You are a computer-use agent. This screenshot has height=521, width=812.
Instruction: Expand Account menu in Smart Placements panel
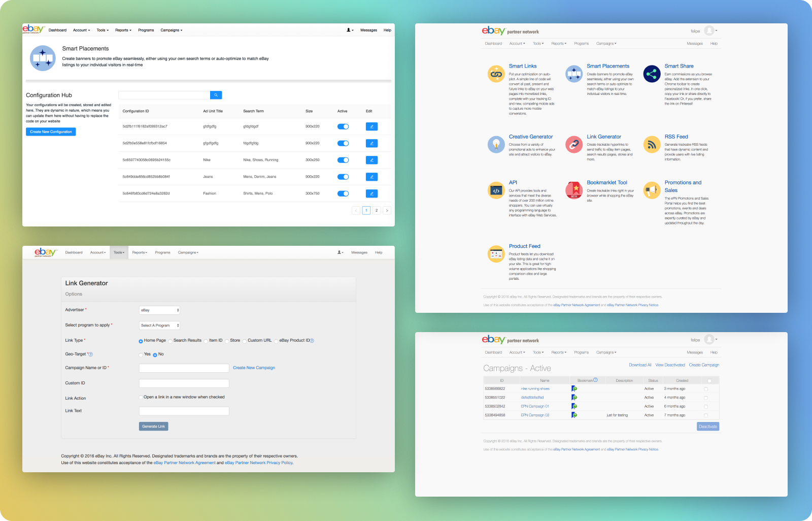81,30
